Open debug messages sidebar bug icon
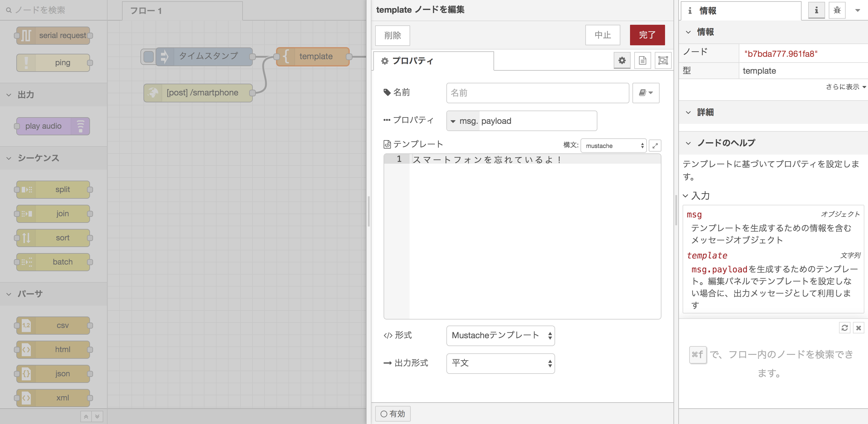 coord(837,11)
